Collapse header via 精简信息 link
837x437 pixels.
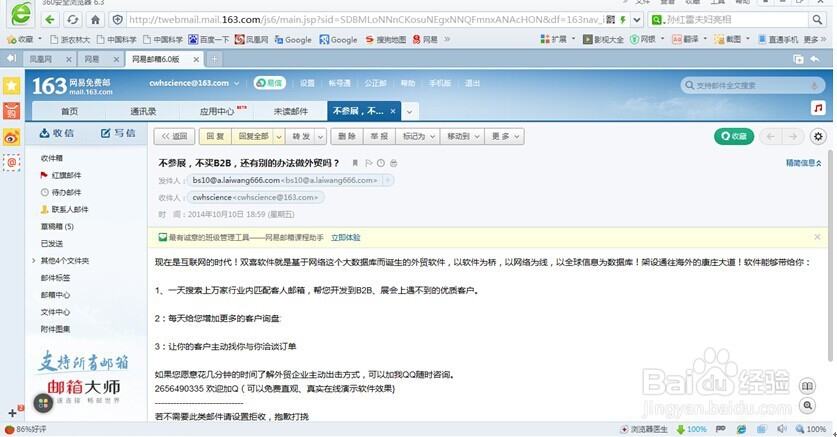pos(803,163)
